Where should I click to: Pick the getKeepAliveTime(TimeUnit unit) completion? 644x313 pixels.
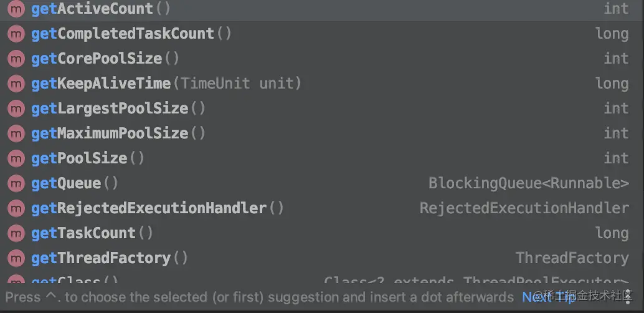click(166, 84)
